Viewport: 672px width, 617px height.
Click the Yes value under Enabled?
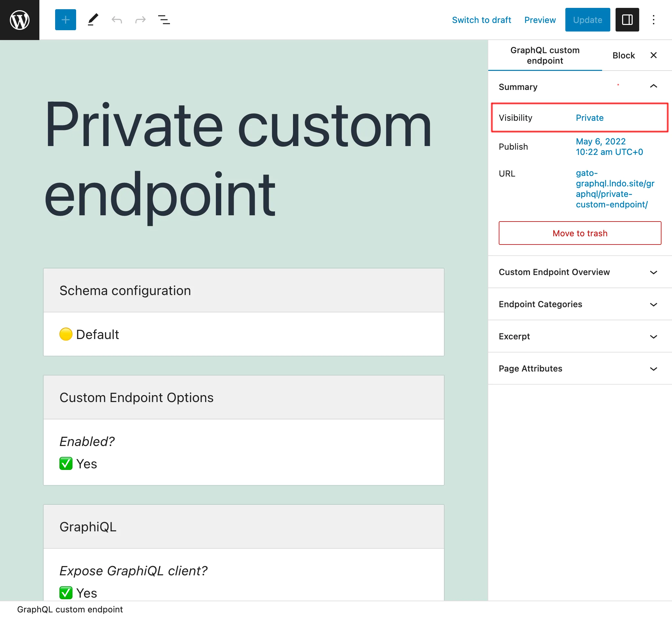[x=78, y=464]
